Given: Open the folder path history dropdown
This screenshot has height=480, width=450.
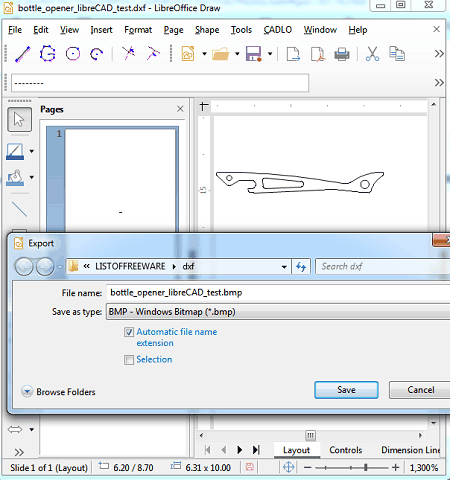Looking at the screenshot, I should [x=284, y=267].
